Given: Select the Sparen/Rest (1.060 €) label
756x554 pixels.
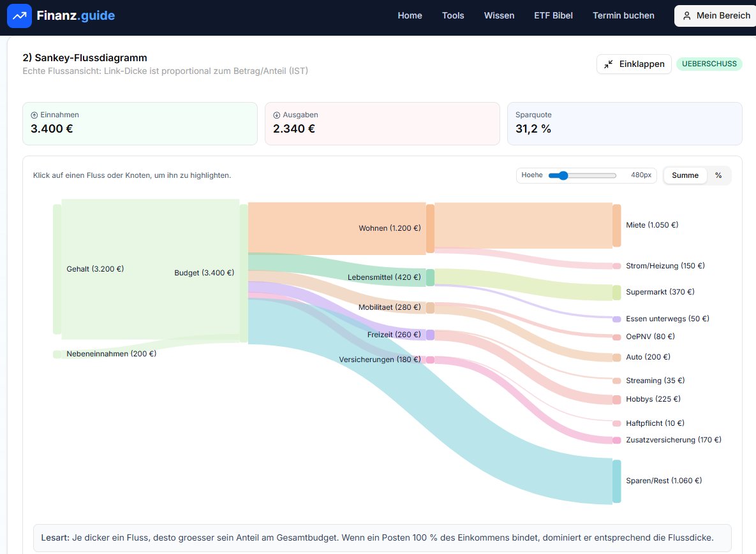Looking at the screenshot, I should tap(664, 481).
